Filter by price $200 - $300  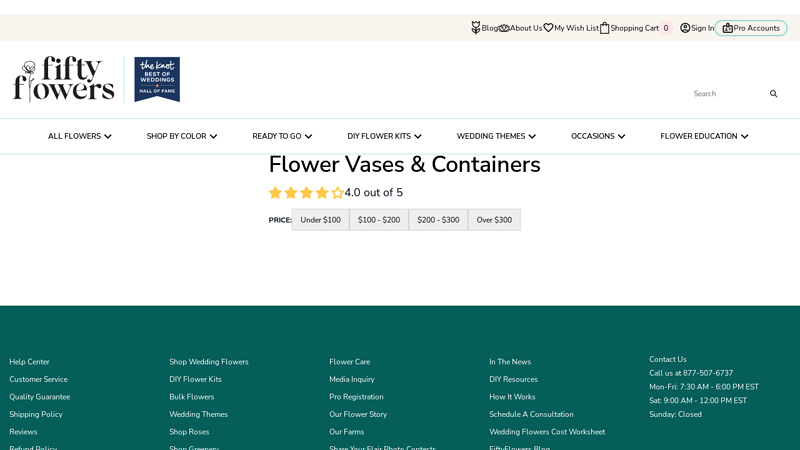pyautogui.click(x=438, y=220)
